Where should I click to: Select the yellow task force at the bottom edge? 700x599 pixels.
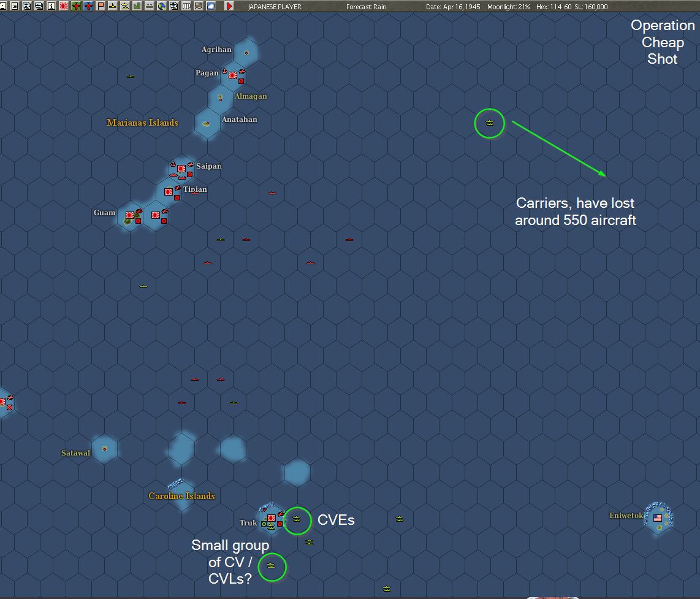(387, 589)
